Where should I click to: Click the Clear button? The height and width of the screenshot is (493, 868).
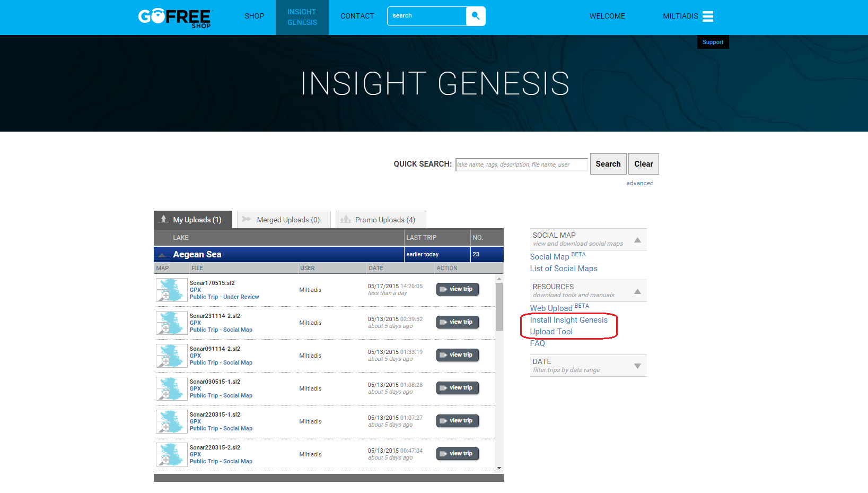644,164
